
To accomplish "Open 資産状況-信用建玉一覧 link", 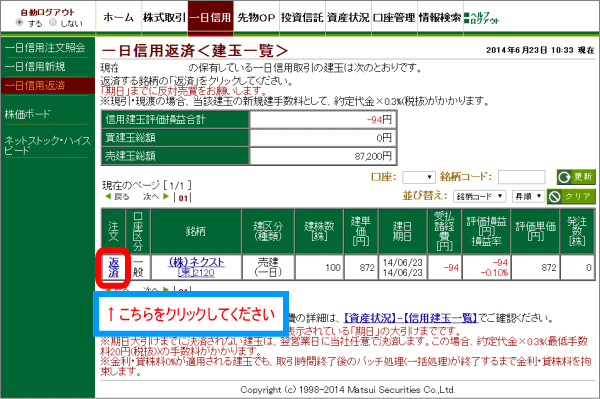I will click(411, 318).
